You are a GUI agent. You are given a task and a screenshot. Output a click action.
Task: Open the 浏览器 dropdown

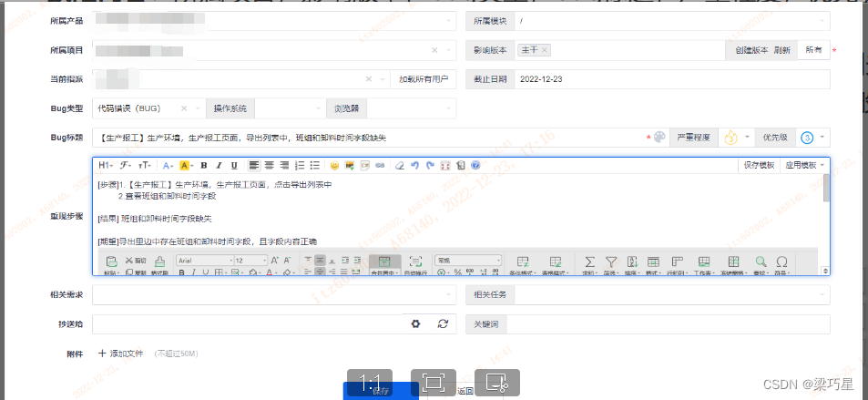pyautogui.click(x=412, y=108)
